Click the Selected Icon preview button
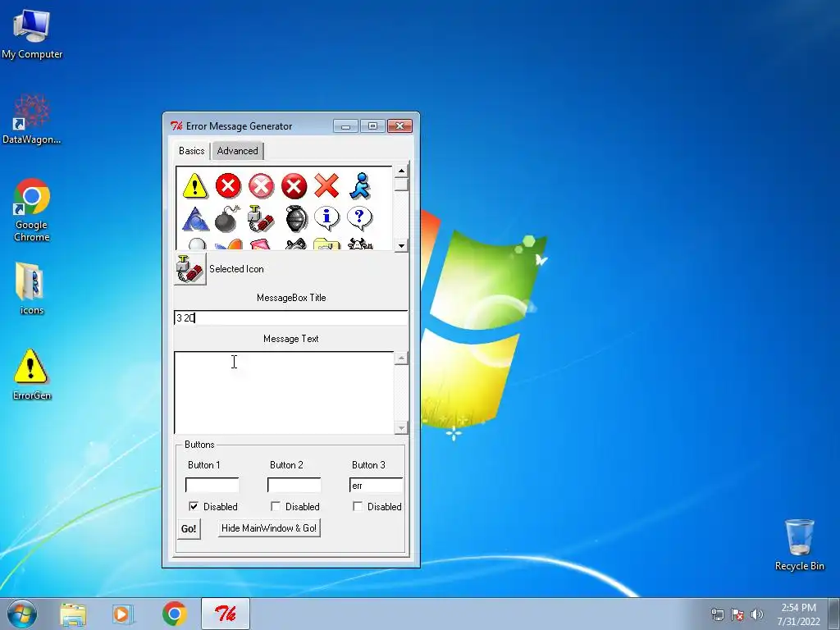 click(x=190, y=269)
